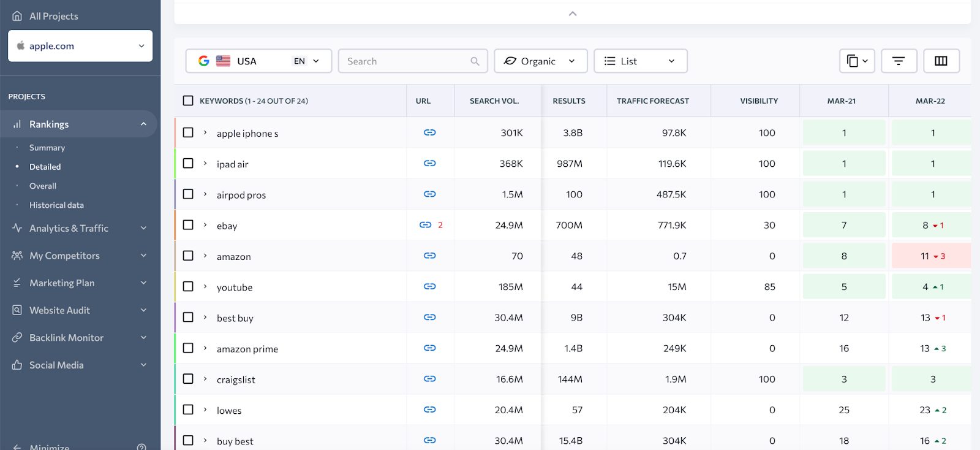This screenshot has height=450, width=980.
Task: Open URL link icon for apple iphone s
Action: 430,132
